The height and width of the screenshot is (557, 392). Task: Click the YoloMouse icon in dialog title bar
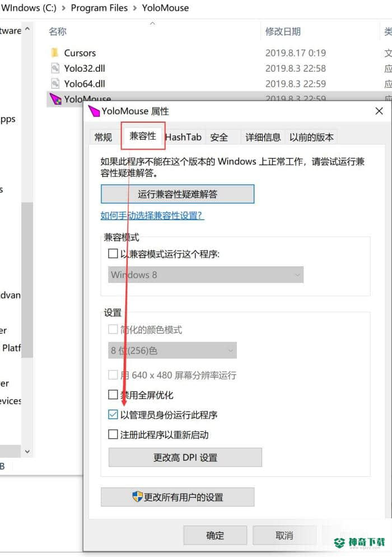coord(94,111)
